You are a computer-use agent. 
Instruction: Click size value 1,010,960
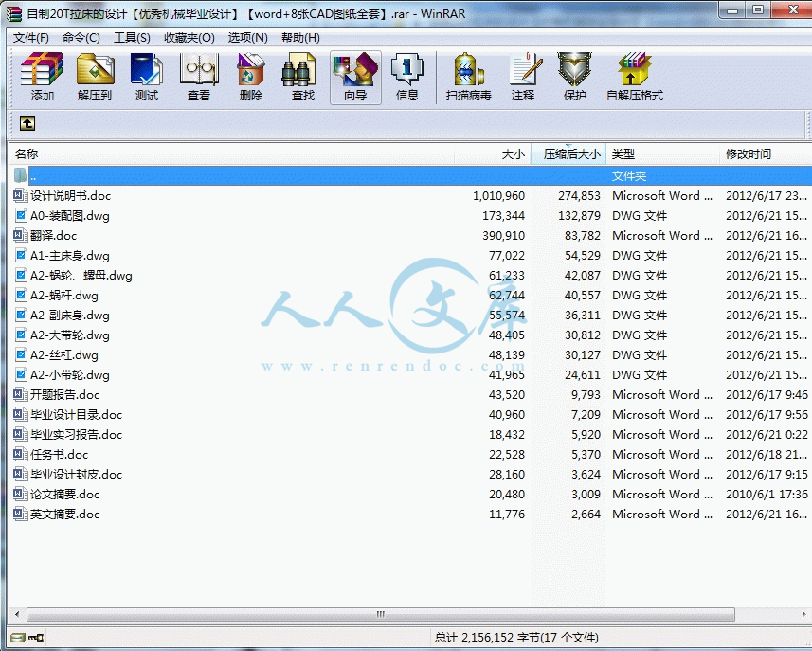tap(498, 196)
